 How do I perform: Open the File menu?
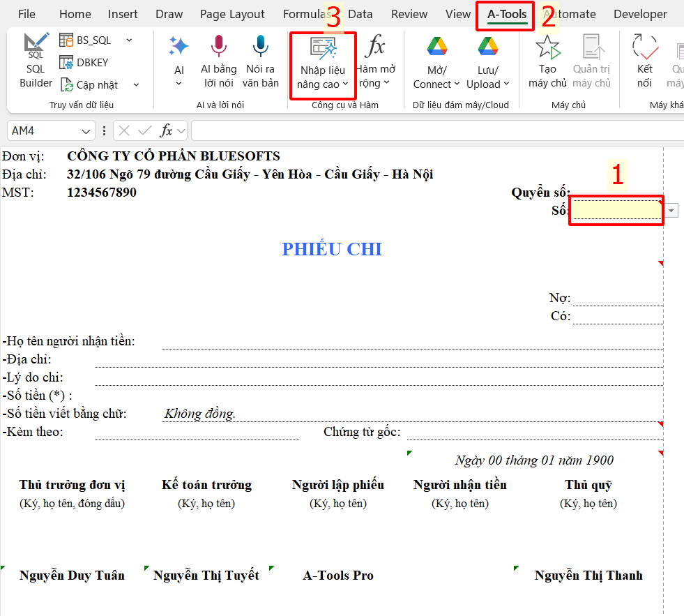26,14
